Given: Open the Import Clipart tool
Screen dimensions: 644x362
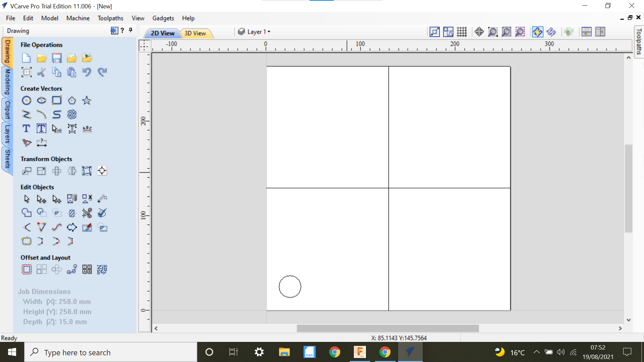Looking at the screenshot, I should coord(87,58).
